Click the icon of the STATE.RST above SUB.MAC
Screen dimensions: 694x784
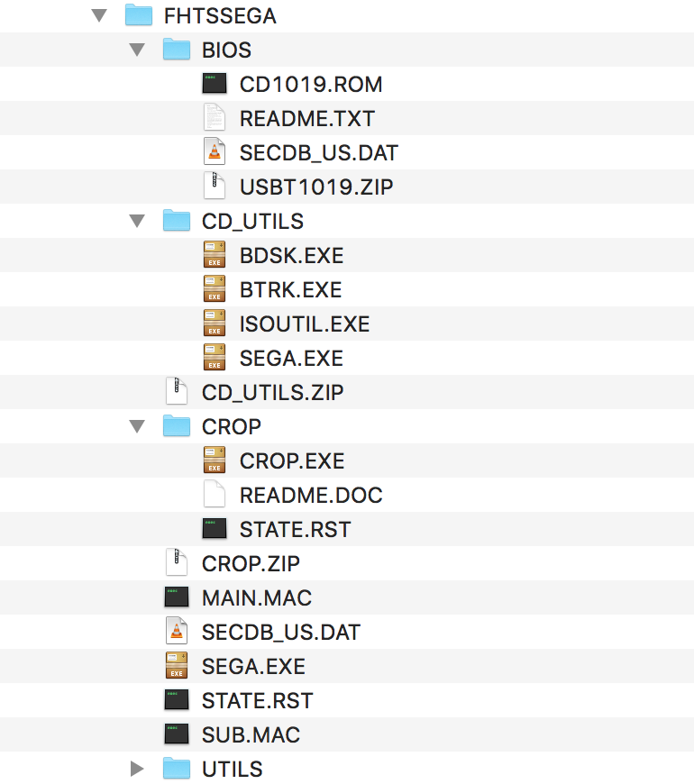(x=177, y=700)
